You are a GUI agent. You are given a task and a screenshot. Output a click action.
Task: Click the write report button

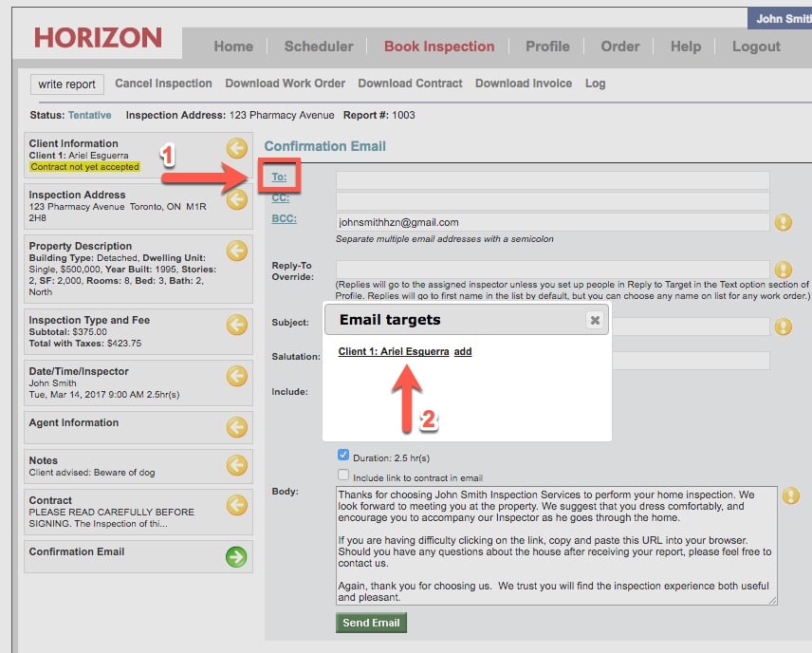66,84
